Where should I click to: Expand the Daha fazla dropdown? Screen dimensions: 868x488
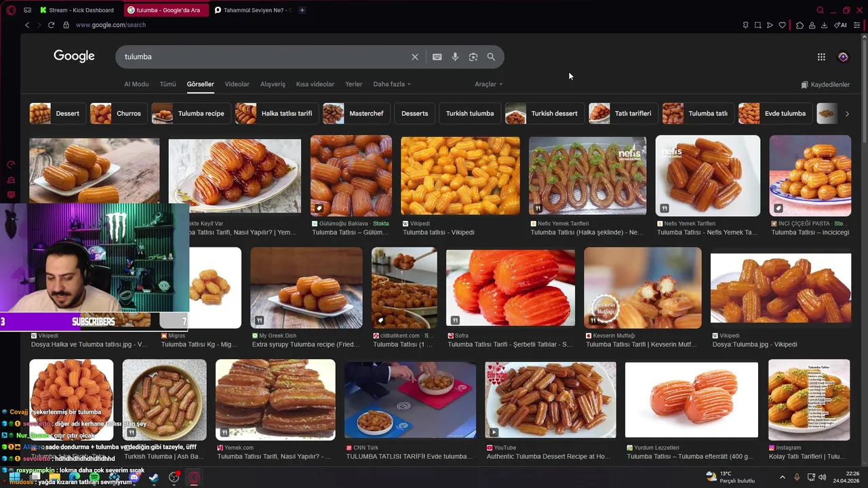(x=392, y=84)
